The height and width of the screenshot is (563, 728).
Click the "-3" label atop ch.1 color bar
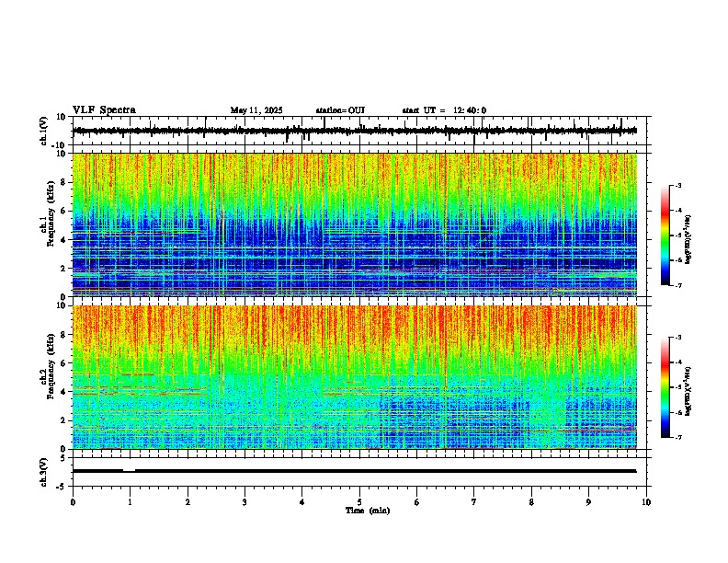coord(677,185)
